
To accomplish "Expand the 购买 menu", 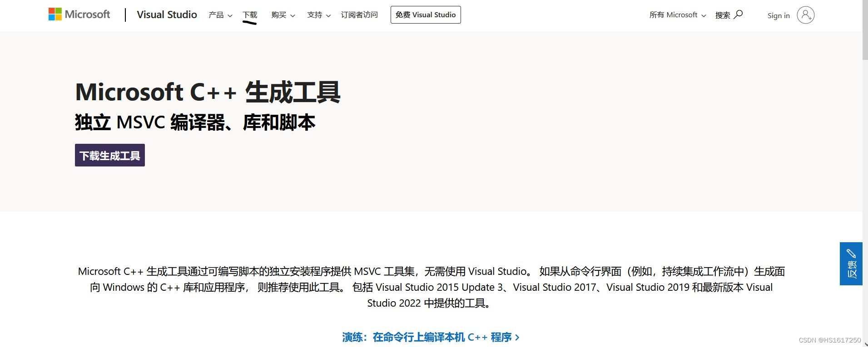I will (283, 15).
